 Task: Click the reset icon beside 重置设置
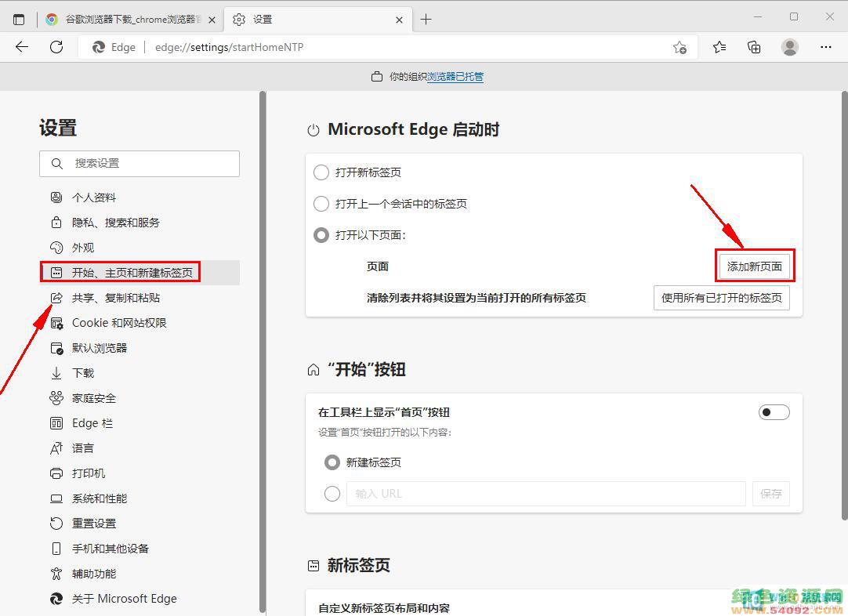[x=56, y=523]
